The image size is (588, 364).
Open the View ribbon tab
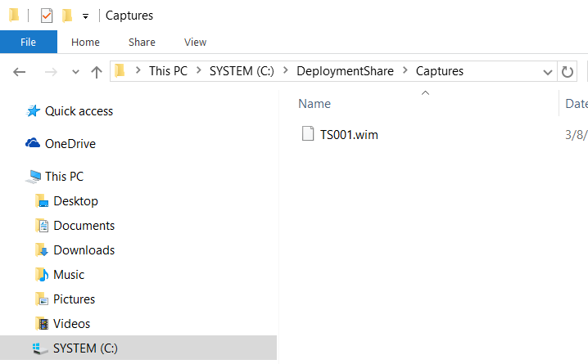195,42
